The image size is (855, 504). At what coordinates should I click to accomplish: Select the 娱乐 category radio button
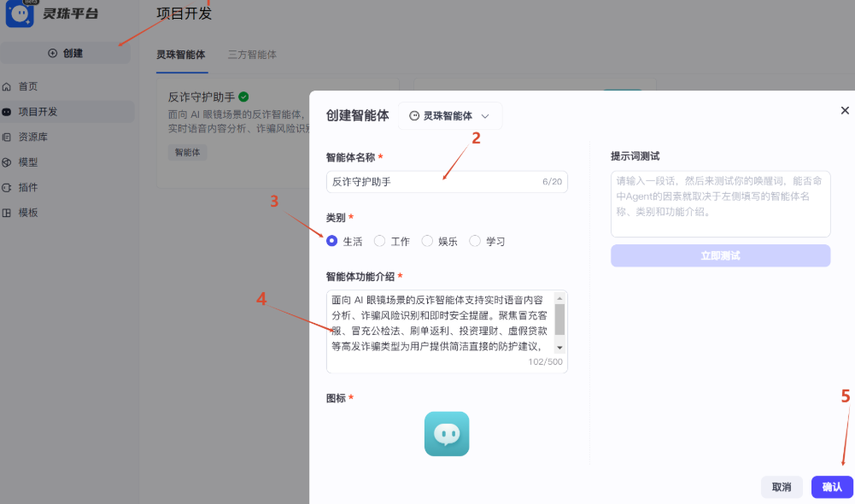coord(427,241)
